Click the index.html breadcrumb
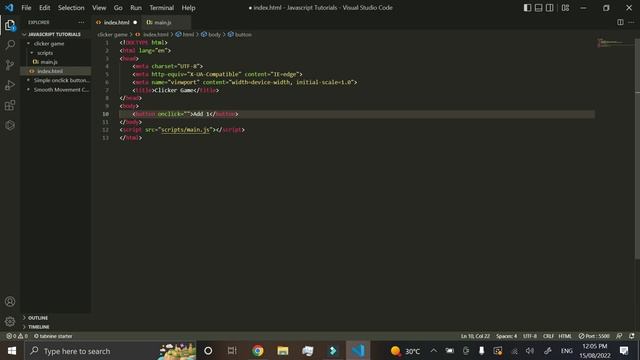The width and height of the screenshot is (640, 360). point(155,35)
